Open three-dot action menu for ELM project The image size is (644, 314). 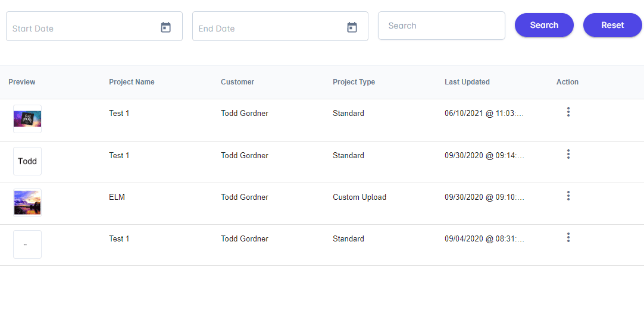click(568, 196)
